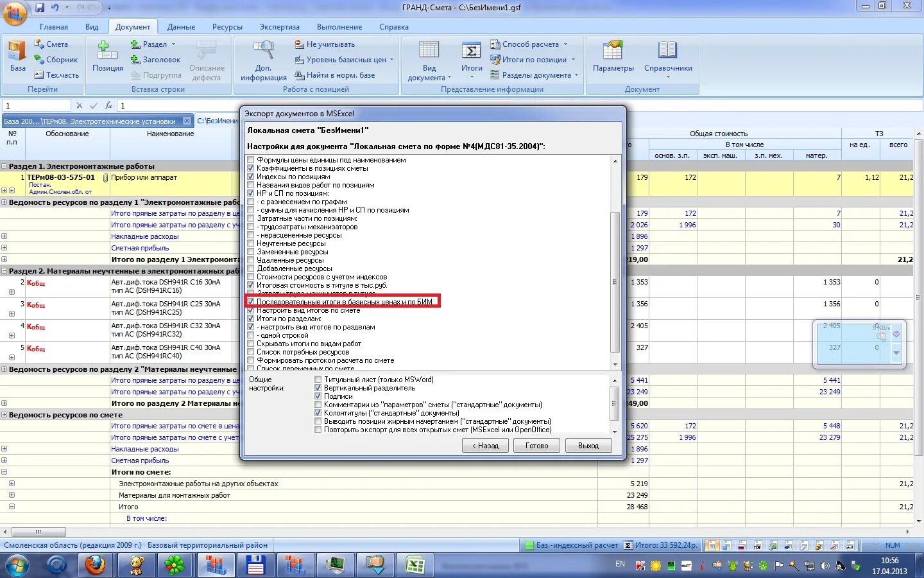The height and width of the screenshot is (578, 924).
Task: Toggle Настроить вид итогов по смете
Action: [251, 310]
